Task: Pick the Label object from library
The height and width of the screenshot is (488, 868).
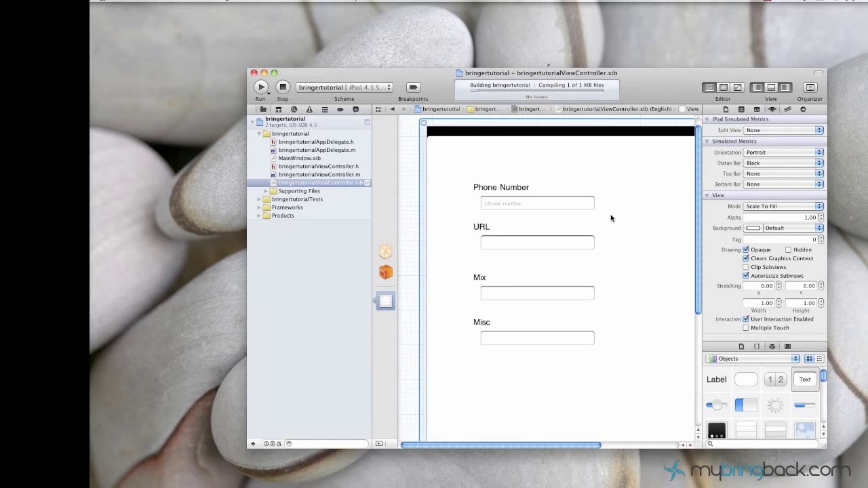Action: 717,380
